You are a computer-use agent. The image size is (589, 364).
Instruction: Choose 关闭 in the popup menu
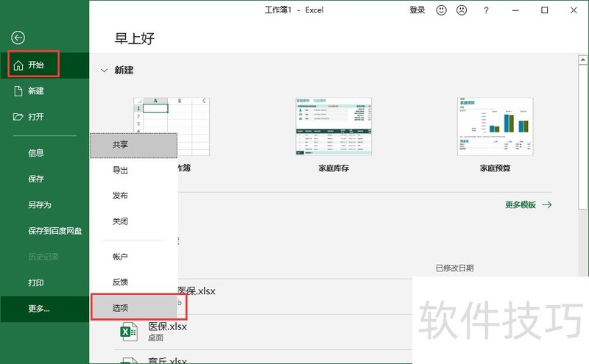[134, 221]
